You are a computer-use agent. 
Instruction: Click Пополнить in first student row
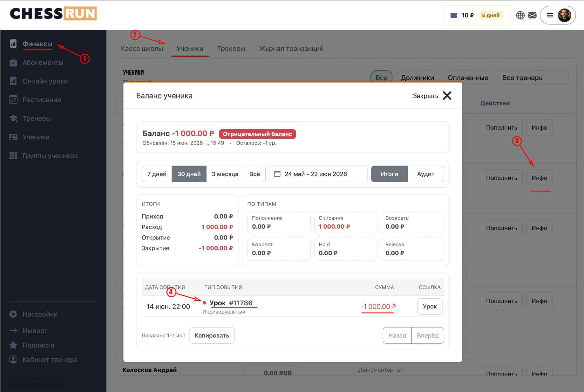coord(501,128)
